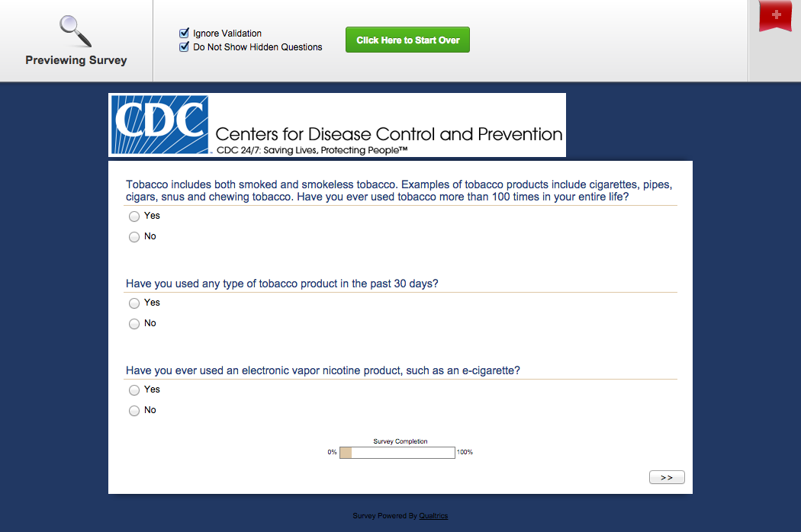
Task: Click the red bookmark plus icon
Action: pyautogui.click(x=776, y=16)
